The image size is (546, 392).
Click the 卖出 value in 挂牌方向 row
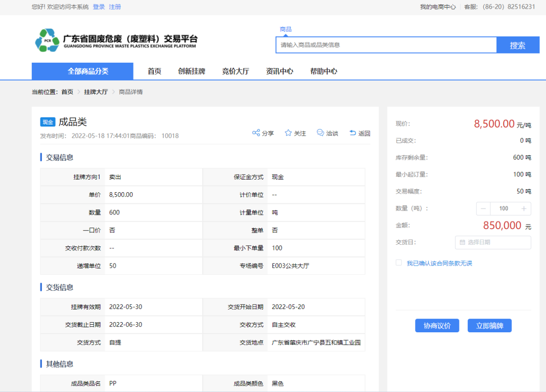pos(115,177)
